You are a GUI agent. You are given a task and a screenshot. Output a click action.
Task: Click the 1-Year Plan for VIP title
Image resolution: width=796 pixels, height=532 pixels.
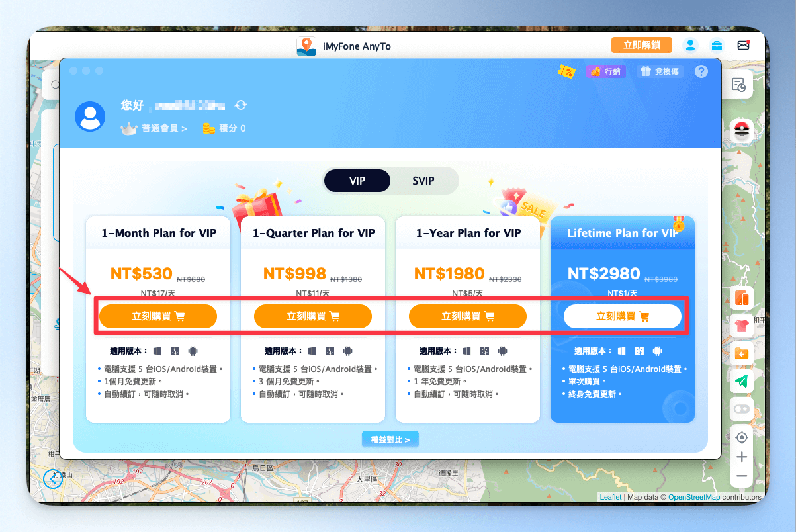468,233
